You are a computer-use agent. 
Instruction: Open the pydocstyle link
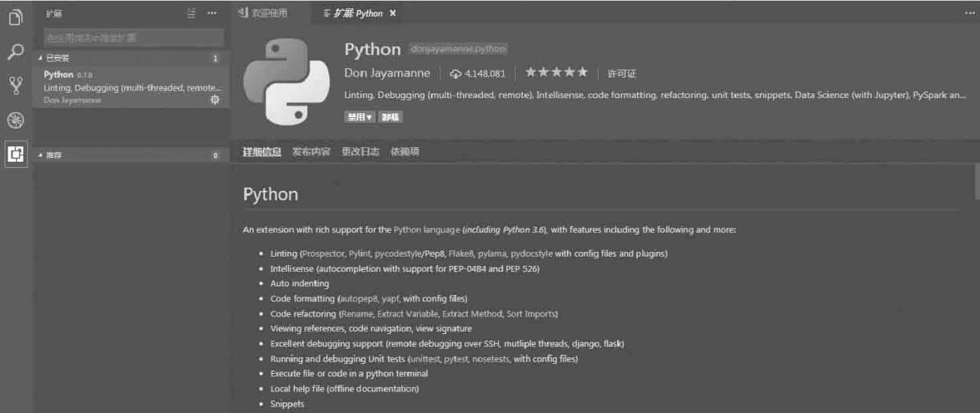(x=531, y=254)
